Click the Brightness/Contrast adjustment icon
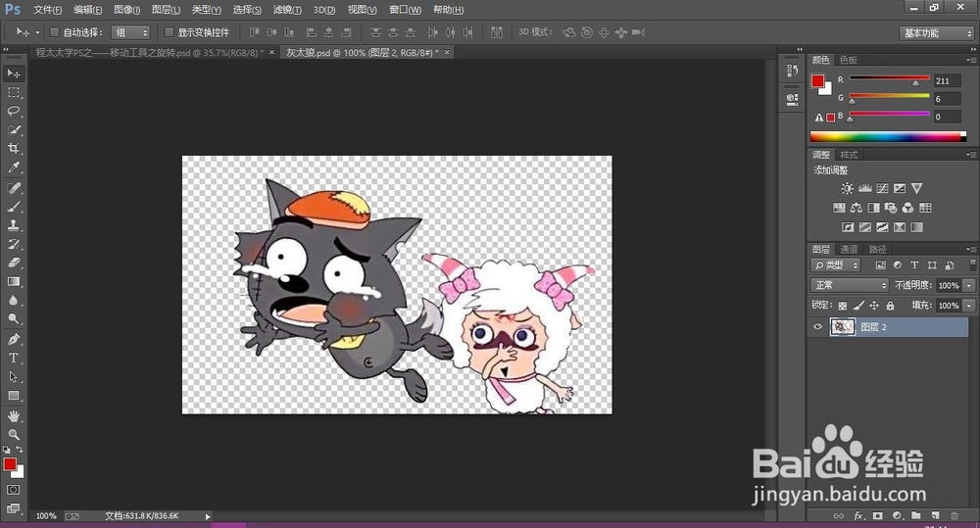The width and height of the screenshot is (980, 528). [x=847, y=188]
